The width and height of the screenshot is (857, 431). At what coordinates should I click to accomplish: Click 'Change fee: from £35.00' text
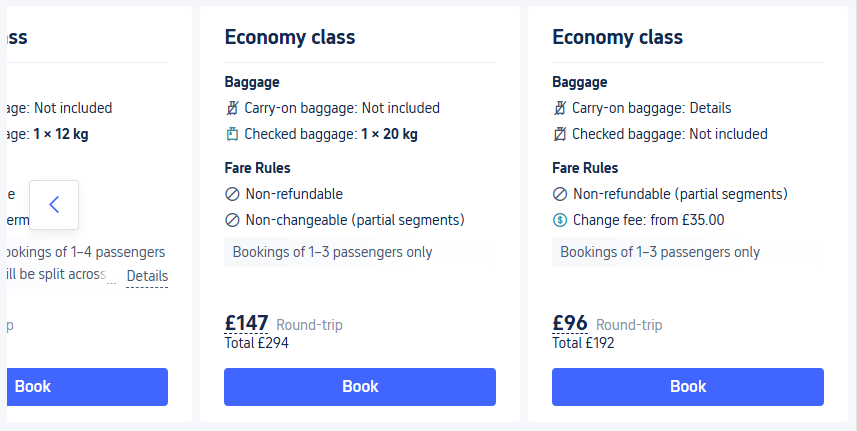648,220
